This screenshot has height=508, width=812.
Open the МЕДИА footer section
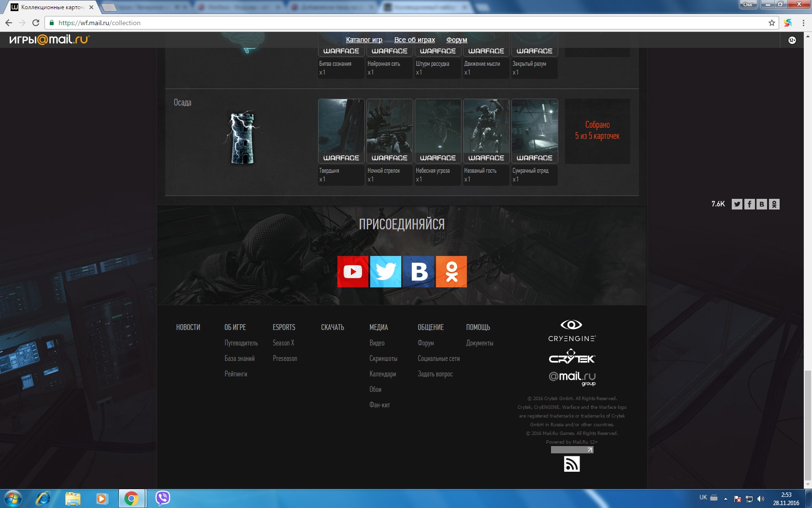click(379, 328)
